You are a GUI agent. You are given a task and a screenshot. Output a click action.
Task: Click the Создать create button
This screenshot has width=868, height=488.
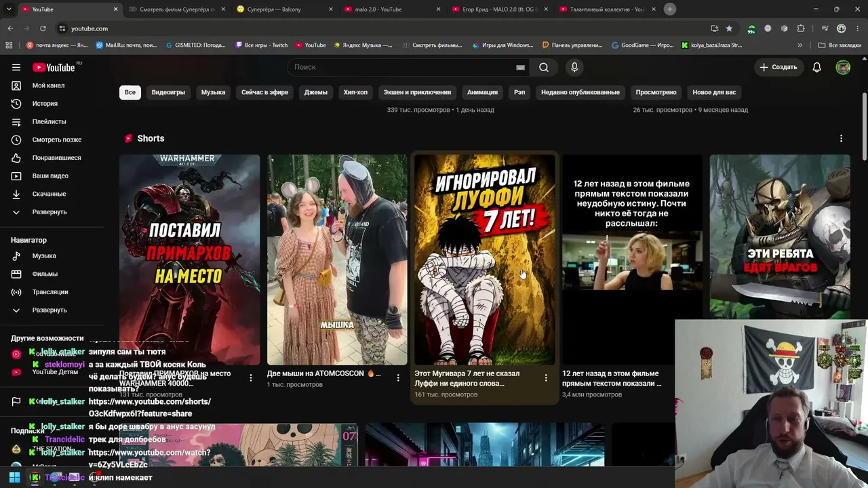778,67
